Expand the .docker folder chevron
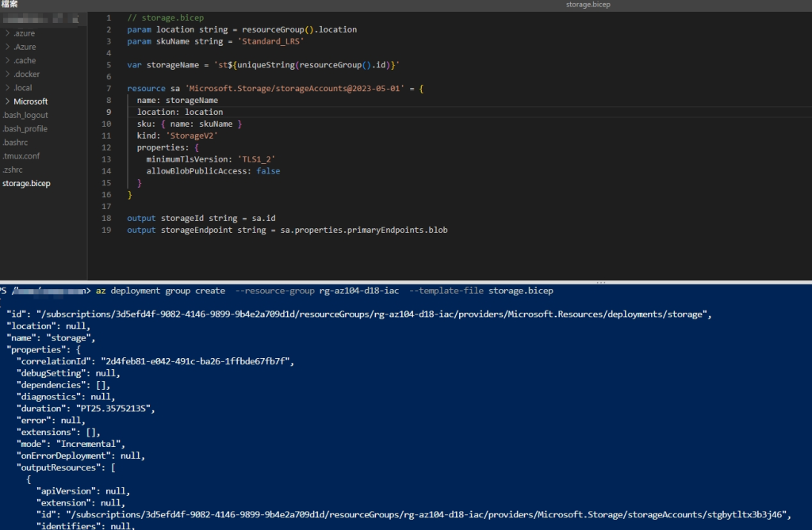 [7, 74]
